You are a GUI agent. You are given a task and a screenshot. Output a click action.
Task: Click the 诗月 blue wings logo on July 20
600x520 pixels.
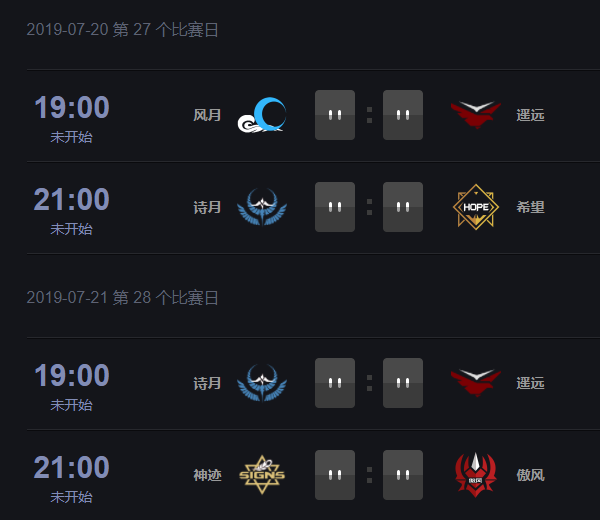tap(261, 207)
